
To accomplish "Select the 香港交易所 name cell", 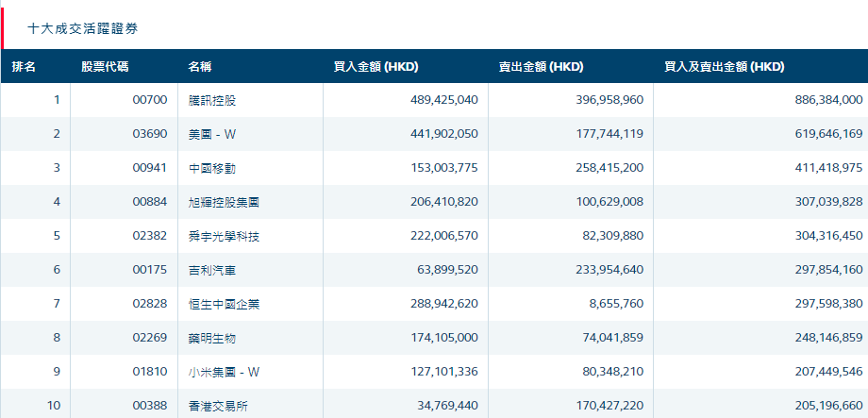I will [x=218, y=406].
